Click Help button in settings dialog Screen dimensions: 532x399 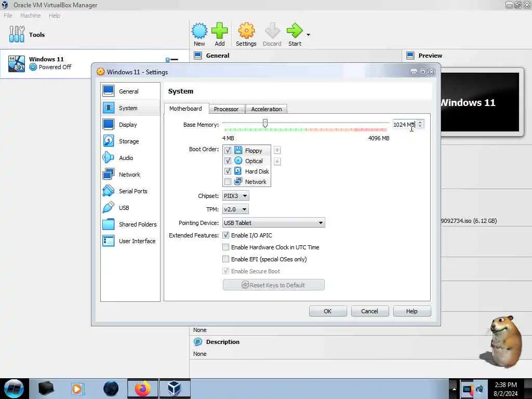pyautogui.click(x=412, y=311)
